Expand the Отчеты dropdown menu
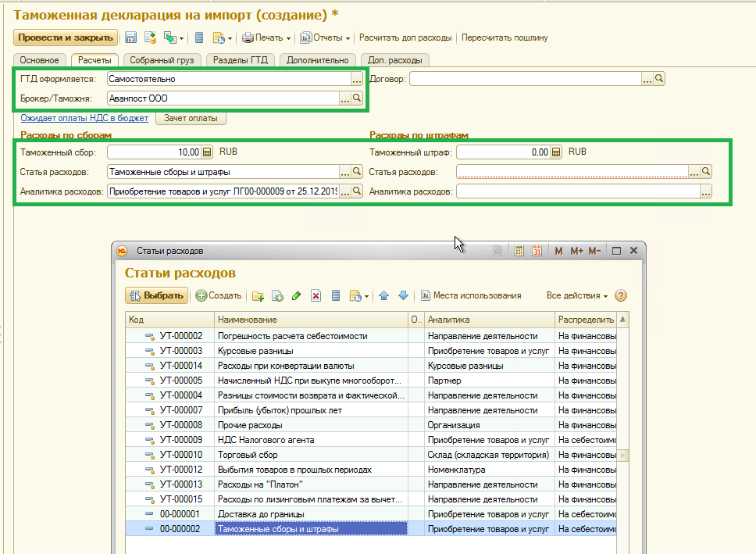 (325, 38)
